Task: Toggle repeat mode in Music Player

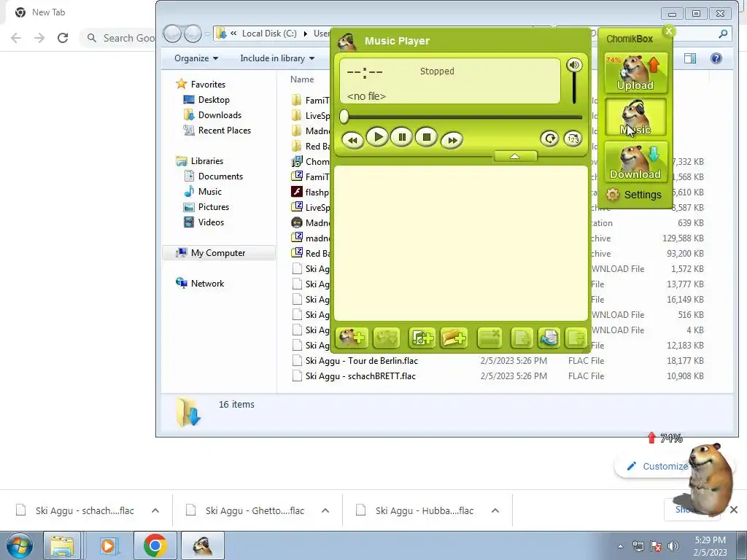Action: (549, 139)
